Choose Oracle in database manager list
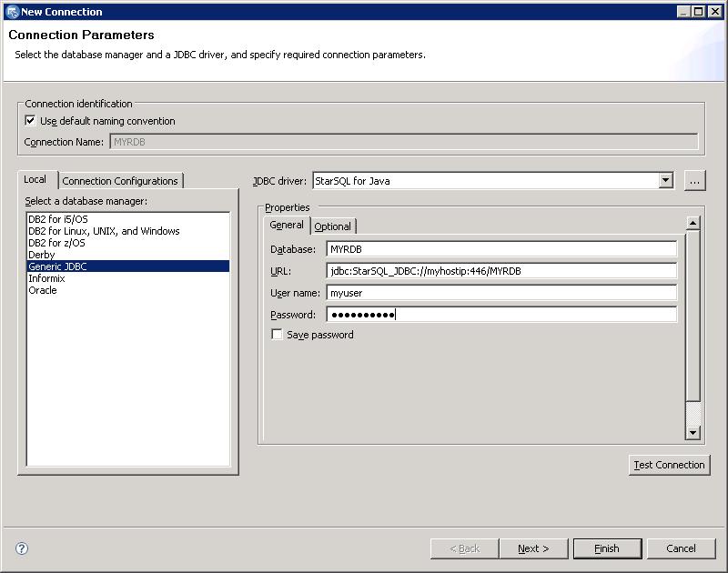This screenshot has width=728, height=573. (43, 290)
